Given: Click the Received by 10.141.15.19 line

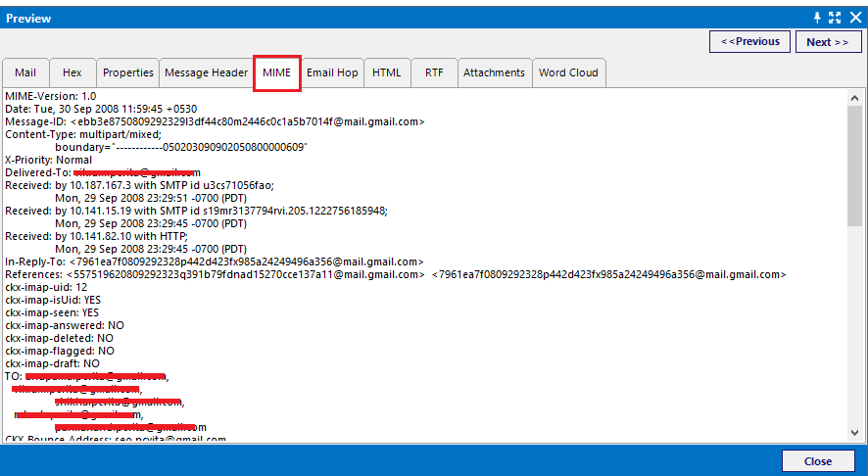Looking at the screenshot, I should [197, 211].
